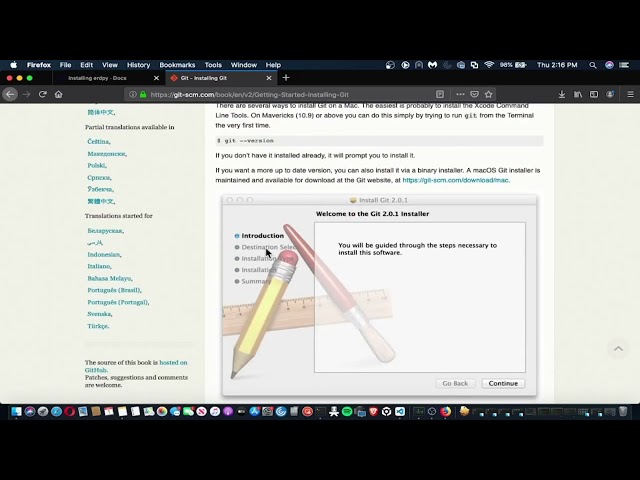Screen dimensions: 640x480
Task: Open the Edit menu
Action: coord(87,65)
